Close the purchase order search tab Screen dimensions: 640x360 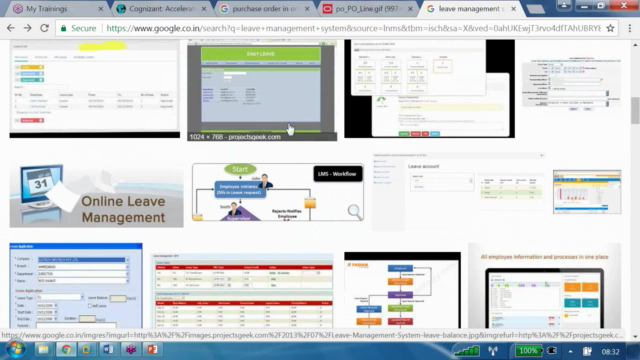point(307,9)
